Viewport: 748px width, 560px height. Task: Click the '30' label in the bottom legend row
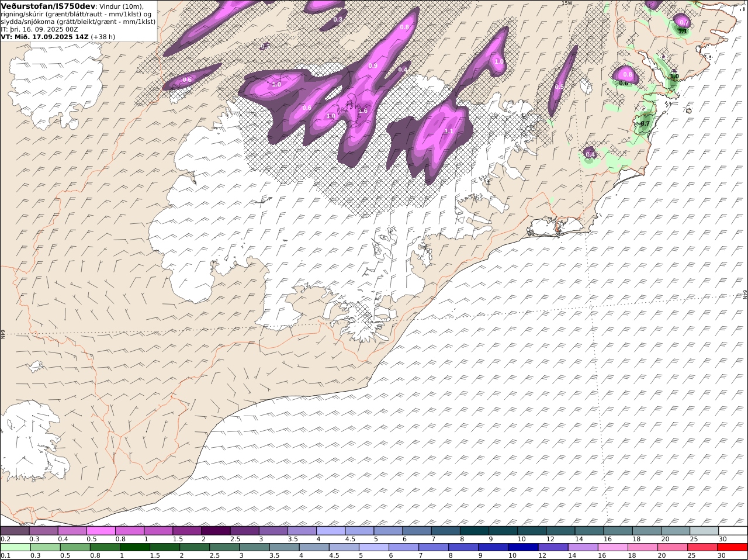point(722,555)
